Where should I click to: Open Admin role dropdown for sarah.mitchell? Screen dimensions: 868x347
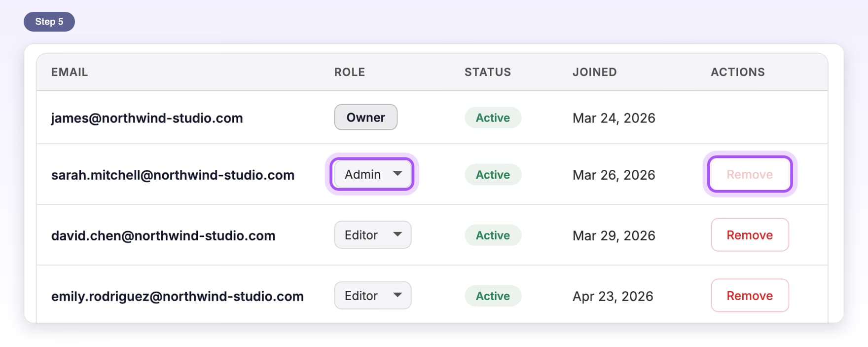click(372, 174)
